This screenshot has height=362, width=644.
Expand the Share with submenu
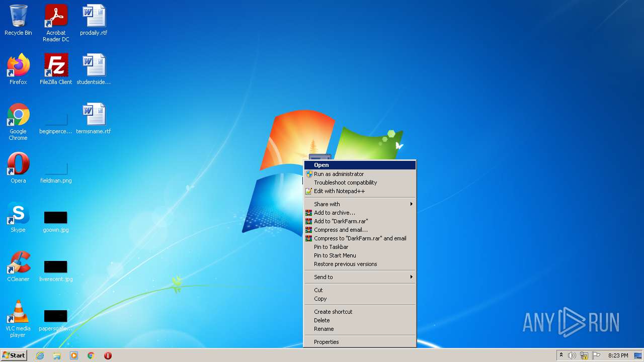pos(360,204)
